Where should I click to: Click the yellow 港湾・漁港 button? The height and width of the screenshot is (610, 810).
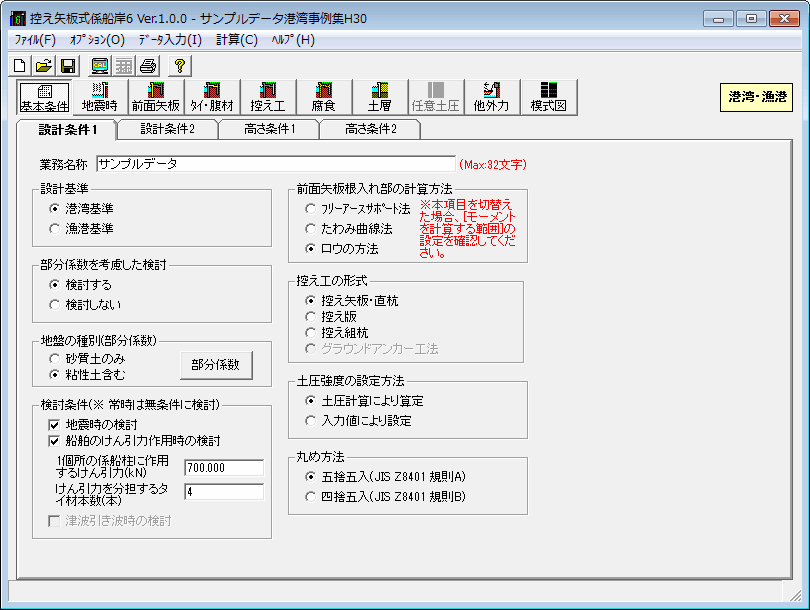coord(757,97)
